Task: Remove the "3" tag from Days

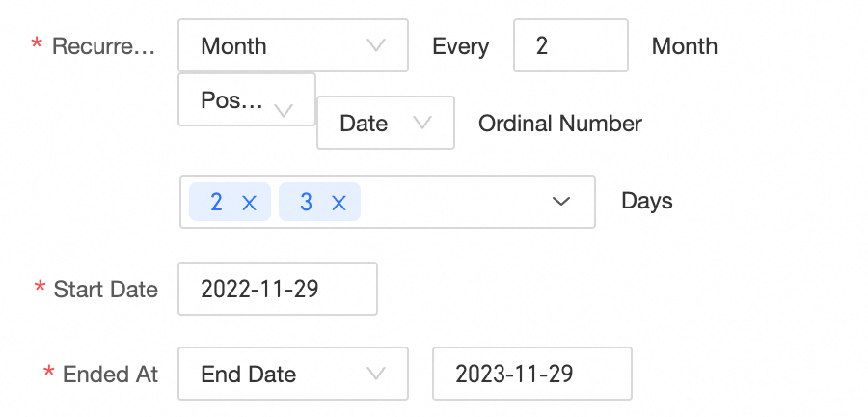Action: 339,203
